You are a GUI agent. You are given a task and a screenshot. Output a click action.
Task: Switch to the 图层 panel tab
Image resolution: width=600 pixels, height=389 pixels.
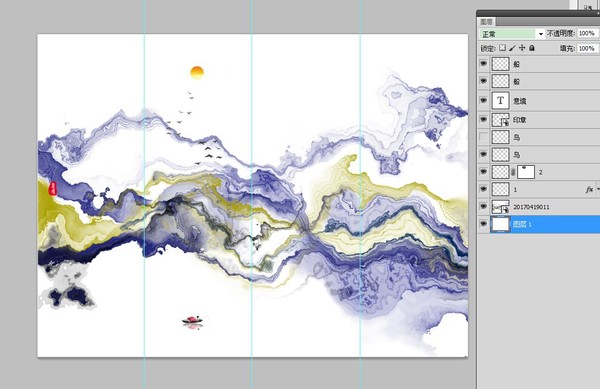click(x=486, y=22)
